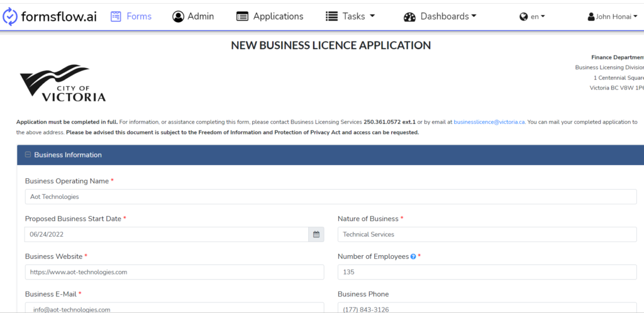Screen dimensions: 644x313
Task: Navigate to the Applications page
Action: click(x=270, y=16)
